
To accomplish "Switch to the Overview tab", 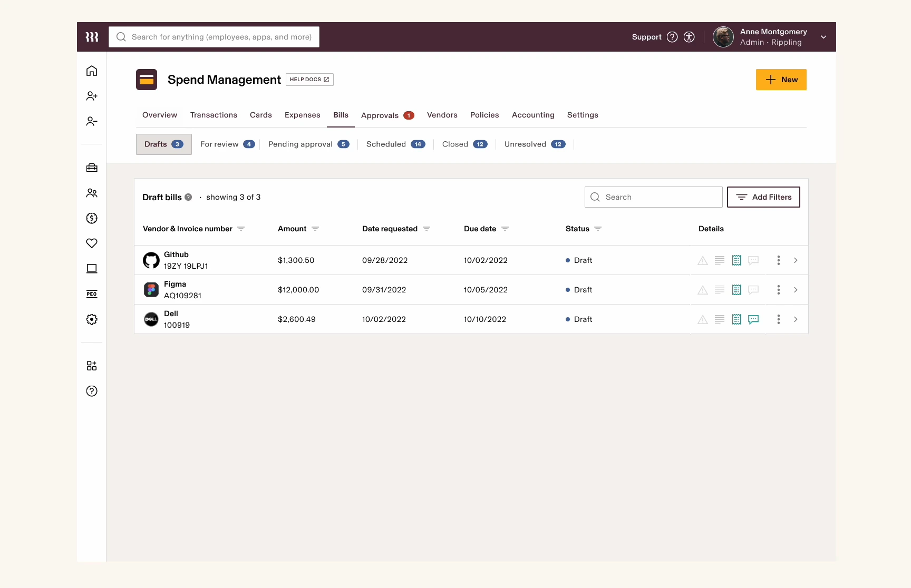I will coord(160,115).
